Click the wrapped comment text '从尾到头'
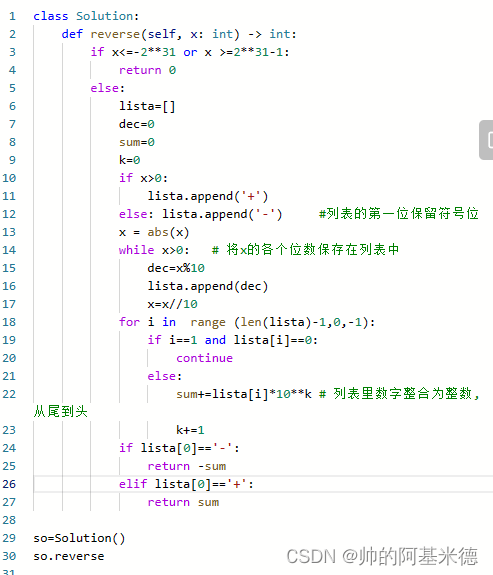 pyautogui.click(x=61, y=411)
